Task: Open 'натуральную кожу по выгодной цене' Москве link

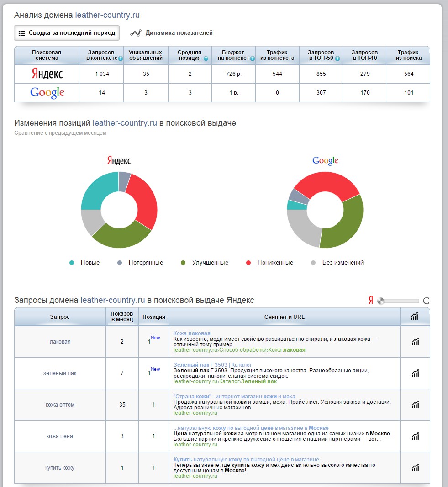Action: coord(251,428)
